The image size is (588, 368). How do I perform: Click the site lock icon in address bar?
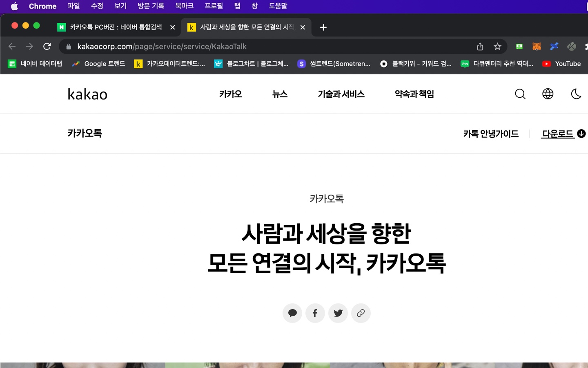pyautogui.click(x=69, y=47)
